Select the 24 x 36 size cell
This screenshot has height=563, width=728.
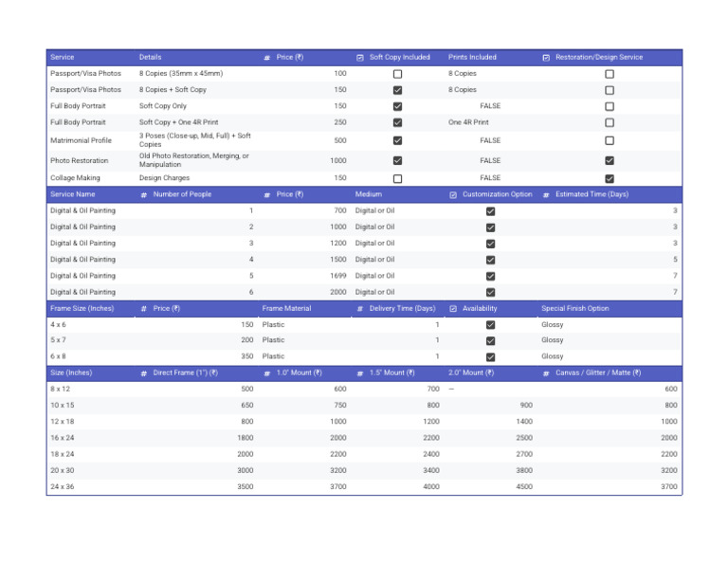pyautogui.click(x=91, y=486)
